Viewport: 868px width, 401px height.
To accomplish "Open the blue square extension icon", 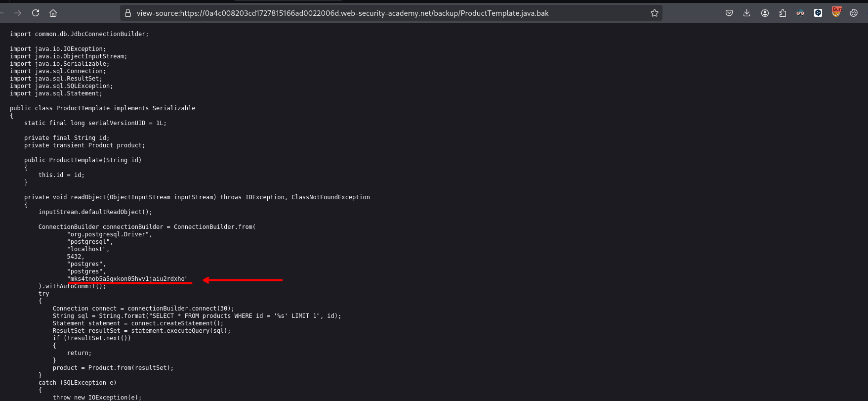I will [818, 13].
